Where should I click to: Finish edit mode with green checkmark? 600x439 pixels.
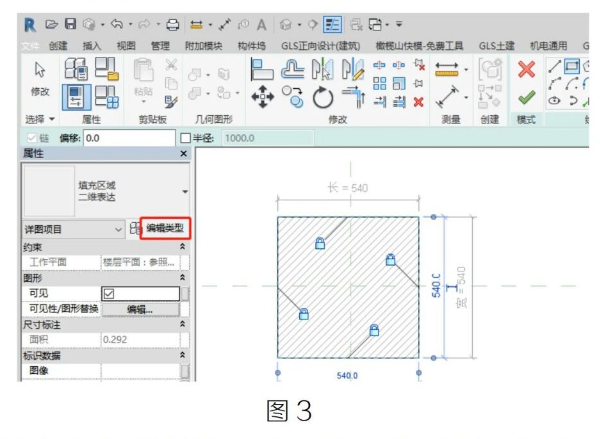click(527, 97)
